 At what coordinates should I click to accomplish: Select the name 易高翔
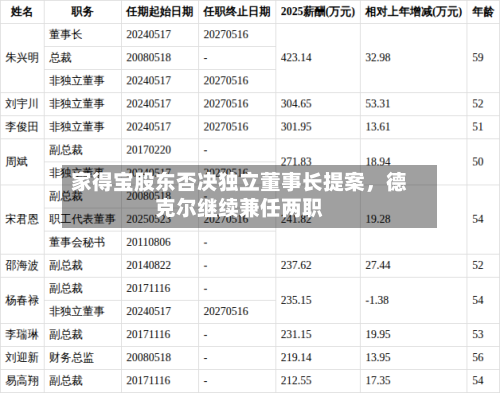tap(22, 380)
